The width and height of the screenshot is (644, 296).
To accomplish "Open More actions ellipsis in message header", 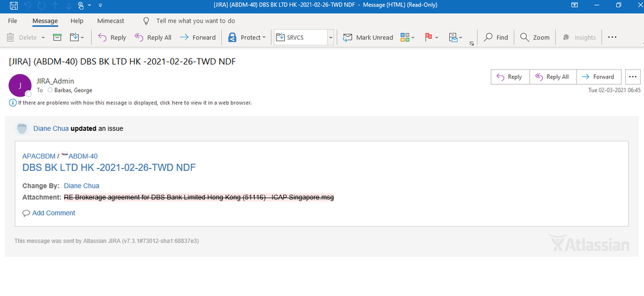I will click(x=633, y=77).
